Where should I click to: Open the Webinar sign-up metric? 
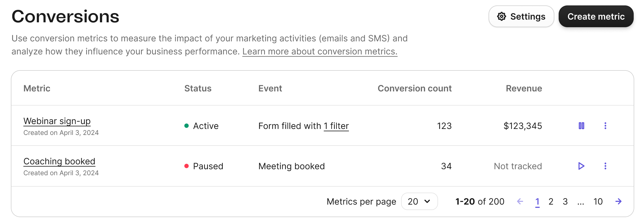coord(57,121)
